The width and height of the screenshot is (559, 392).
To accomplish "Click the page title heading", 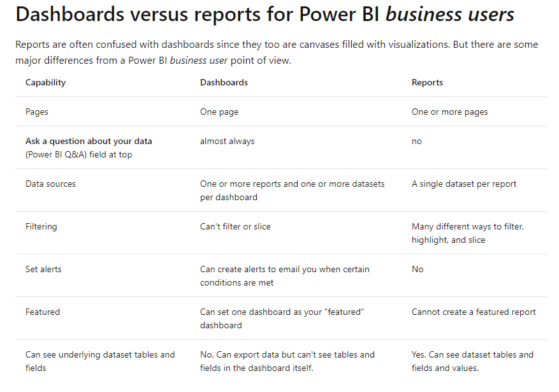I will [x=265, y=15].
